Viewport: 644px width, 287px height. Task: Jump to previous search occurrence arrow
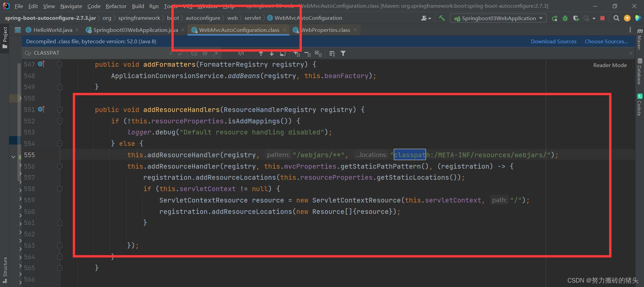point(261,53)
